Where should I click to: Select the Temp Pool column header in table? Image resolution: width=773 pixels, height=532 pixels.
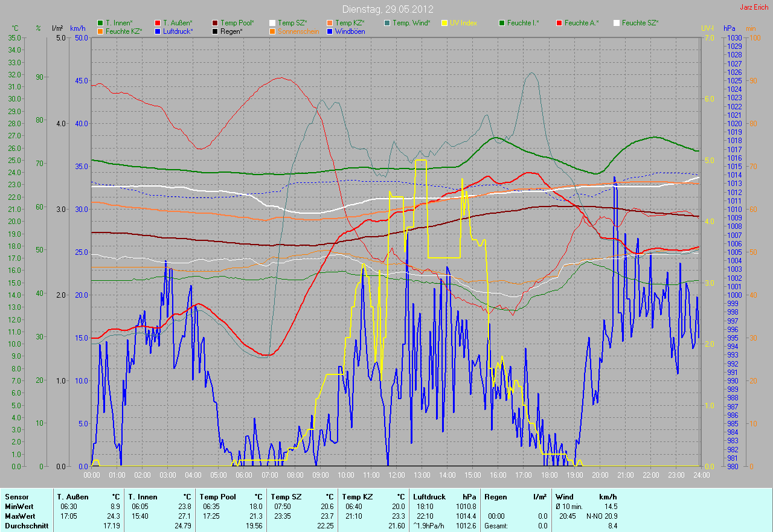point(220,497)
